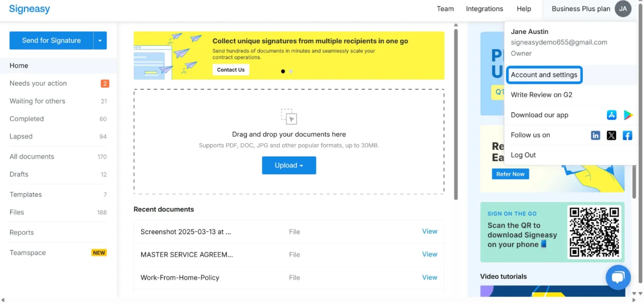This screenshot has width=644, height=305.
Task: Open the App Store download icon
Action: (x=611, y=115)
